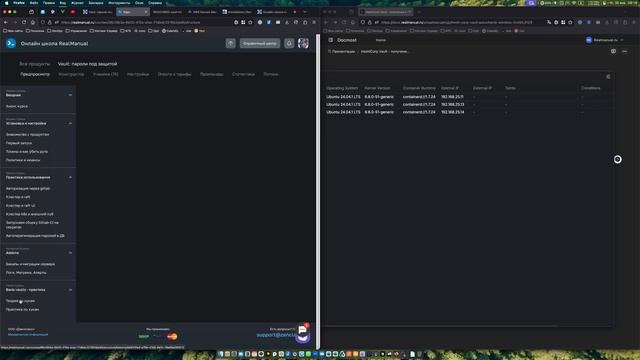Open the Оплата и тарифы tab

click(x=174, y=74)
